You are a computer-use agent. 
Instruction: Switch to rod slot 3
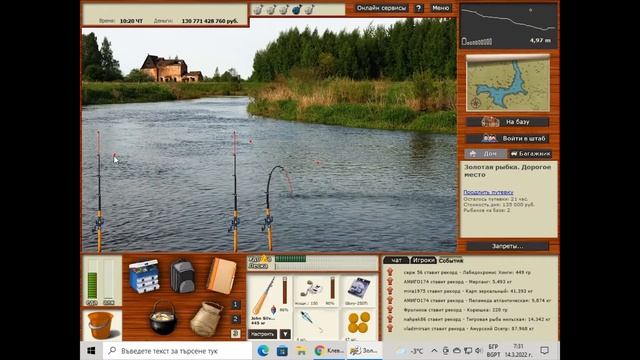coord(236,333)
